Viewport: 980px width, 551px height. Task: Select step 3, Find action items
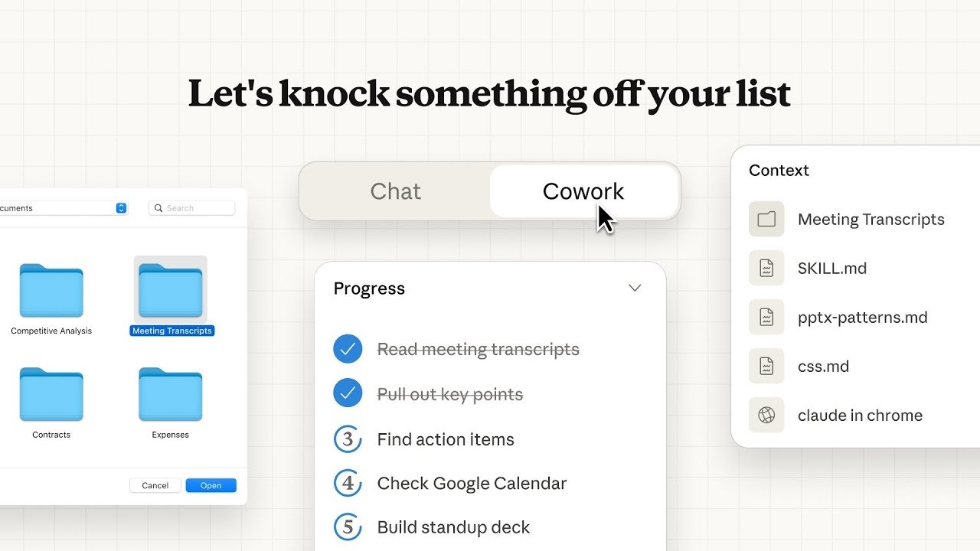348,439
